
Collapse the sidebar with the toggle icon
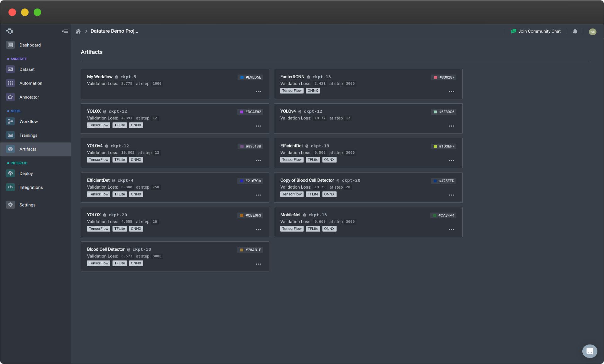[x=65, y=31]
